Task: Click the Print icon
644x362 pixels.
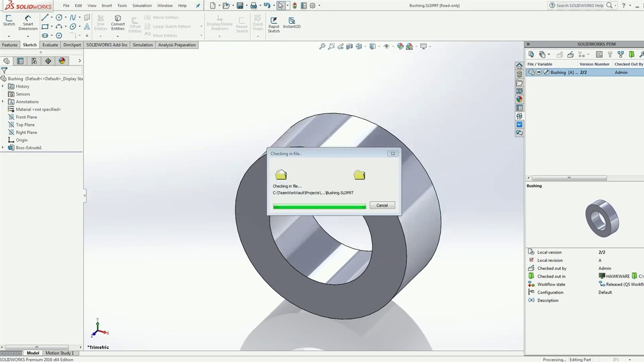Action: [x=254, y=6]
